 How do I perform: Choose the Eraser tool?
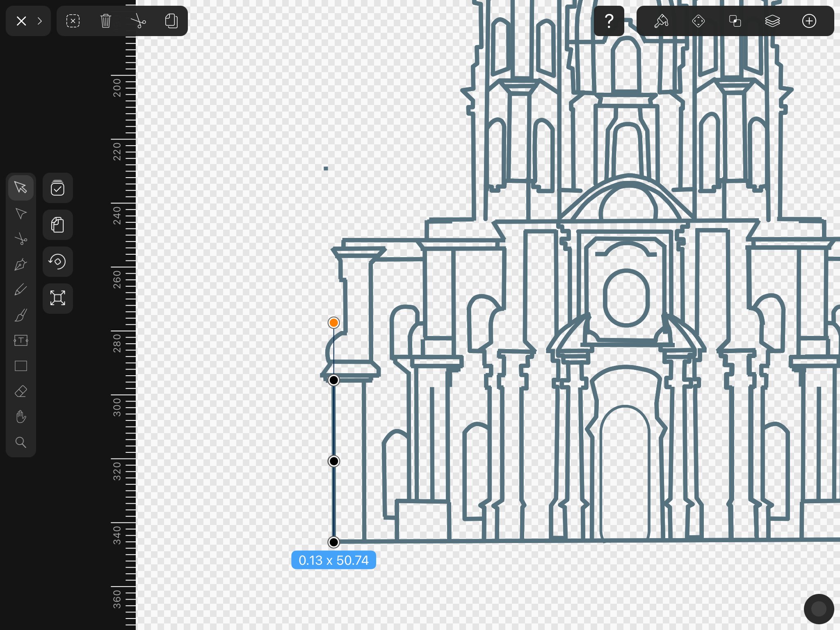(x=21, y=391)
